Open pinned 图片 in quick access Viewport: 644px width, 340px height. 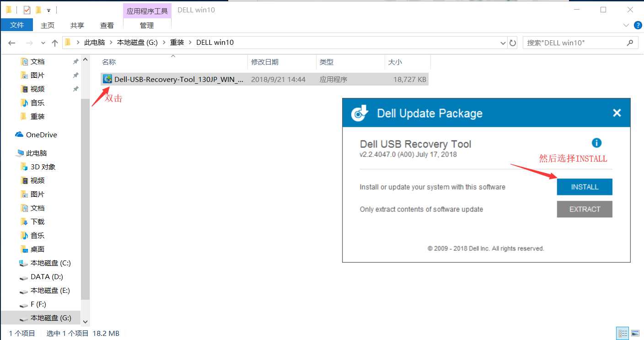[x=38, y=75]
